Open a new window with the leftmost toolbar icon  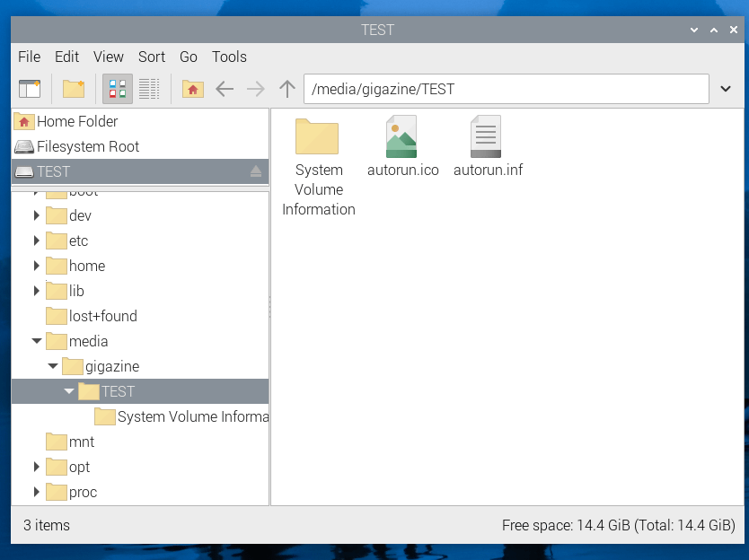coord(30,88)
